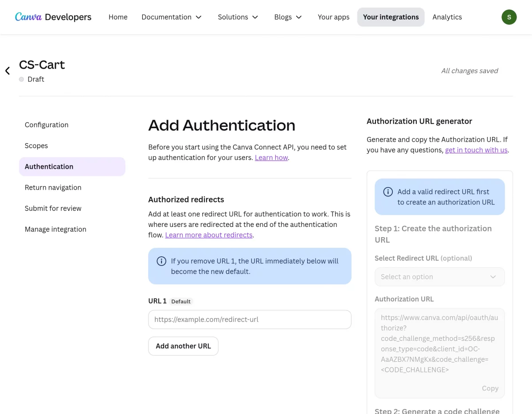Click Step 1: Create the authorization URL heading

click(x=433, y=234)
